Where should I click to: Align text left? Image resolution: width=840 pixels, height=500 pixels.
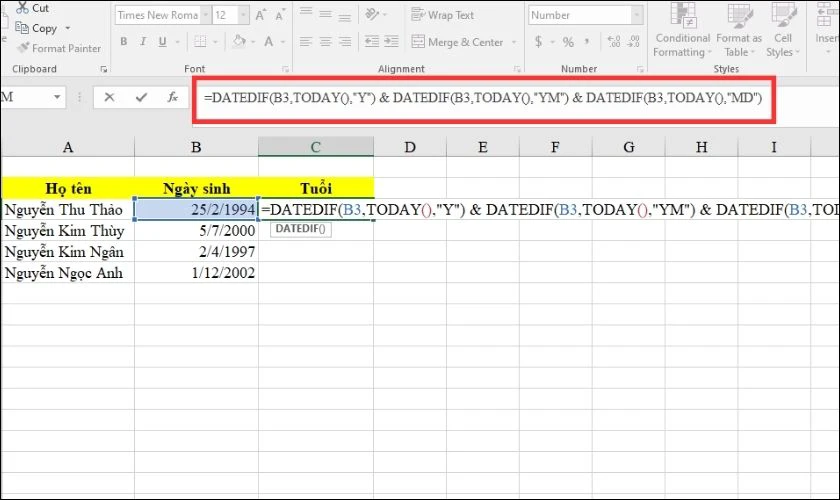[305, 41]
